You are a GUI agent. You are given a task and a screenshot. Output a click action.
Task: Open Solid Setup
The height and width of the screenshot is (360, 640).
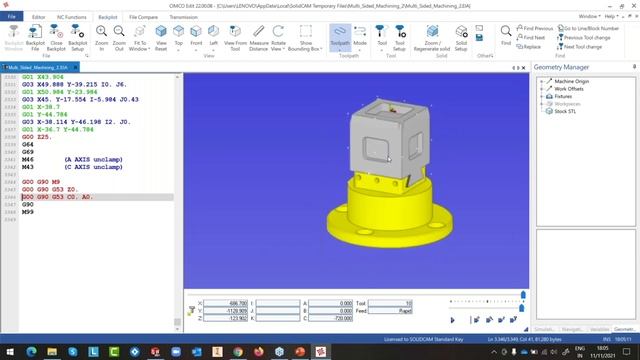tap(461, 37)
